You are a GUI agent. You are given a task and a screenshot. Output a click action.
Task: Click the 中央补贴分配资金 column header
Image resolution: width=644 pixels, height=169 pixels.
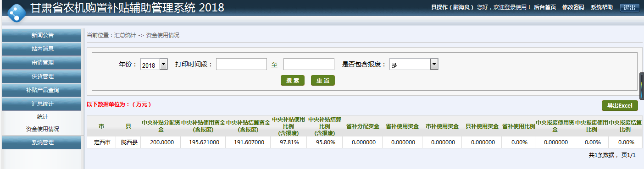pyautogui.click(x=161, y=126)
